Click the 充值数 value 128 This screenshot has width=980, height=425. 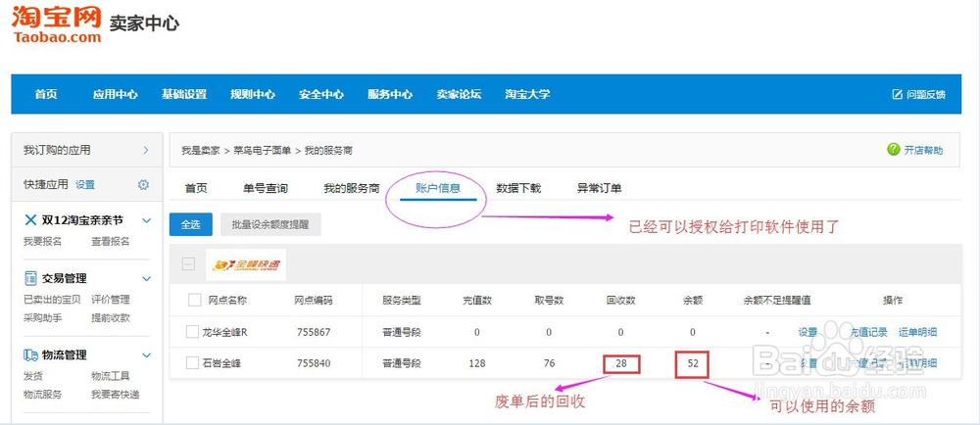click(x=477, y=362)
